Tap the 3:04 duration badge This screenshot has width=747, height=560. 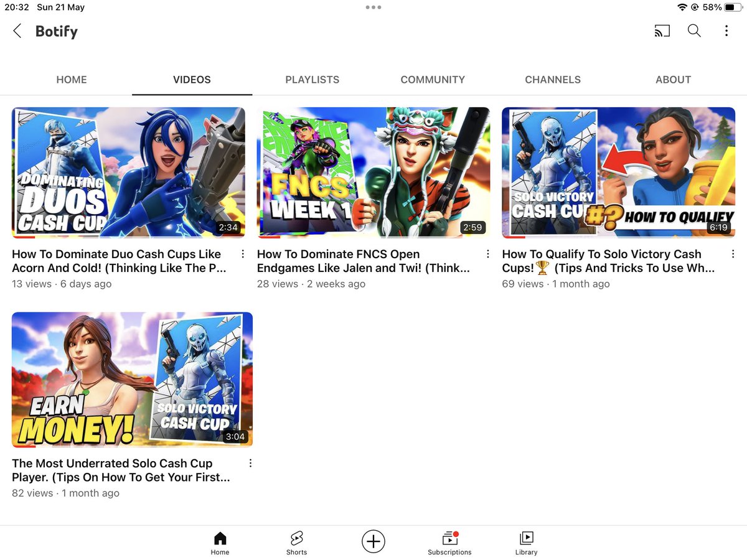pyautogui.click(x=235, y=436)
